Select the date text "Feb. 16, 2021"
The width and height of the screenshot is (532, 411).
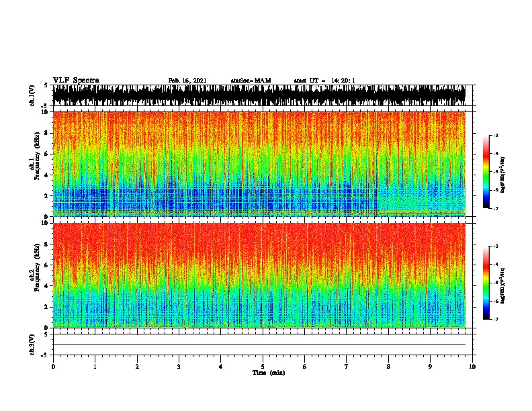tap(187, 81)
